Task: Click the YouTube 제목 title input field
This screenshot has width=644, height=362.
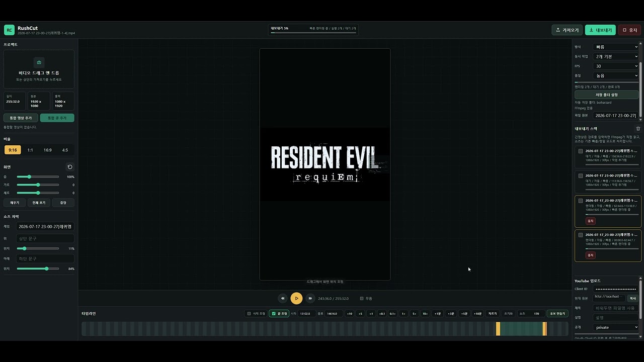Action: [x=616, y=308]
